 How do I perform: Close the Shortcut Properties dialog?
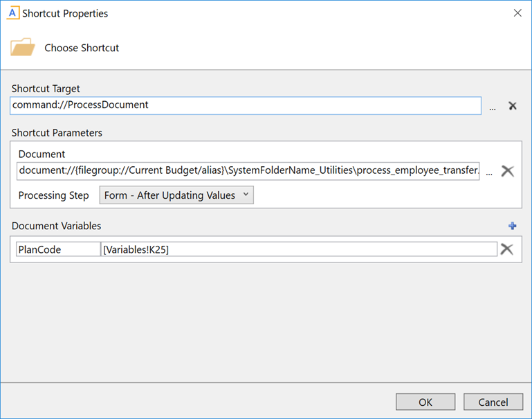[517, 13]
